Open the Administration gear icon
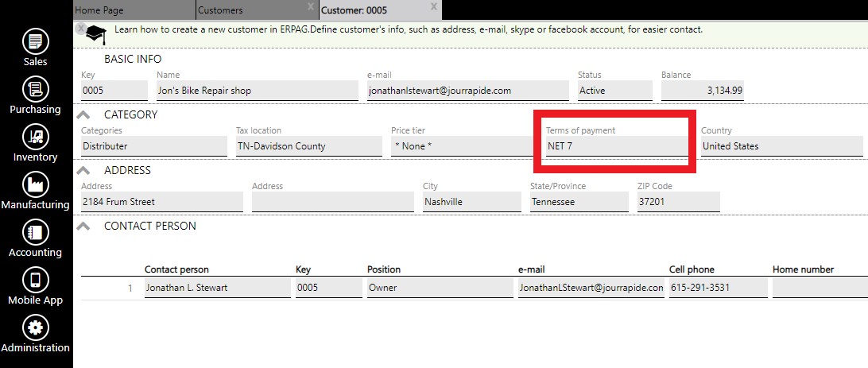868x368 pixels. point(35,327)
